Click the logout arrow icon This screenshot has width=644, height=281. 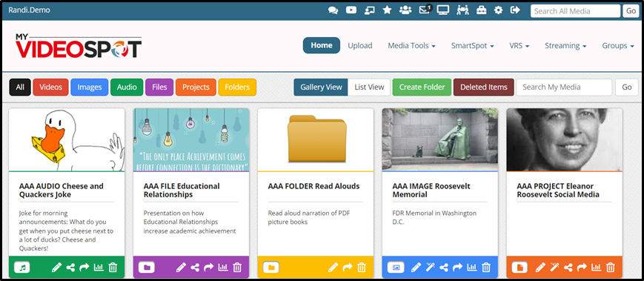(515, 10)
